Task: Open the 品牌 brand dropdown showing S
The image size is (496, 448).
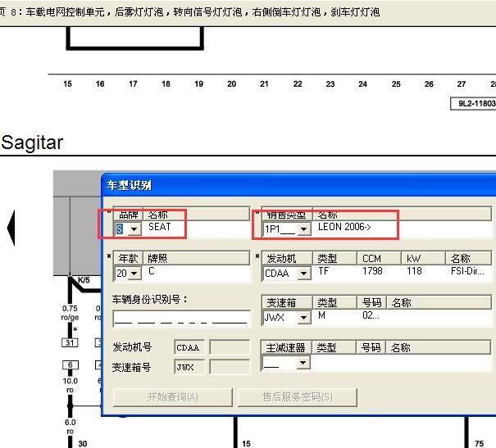Action: [134, 229]
